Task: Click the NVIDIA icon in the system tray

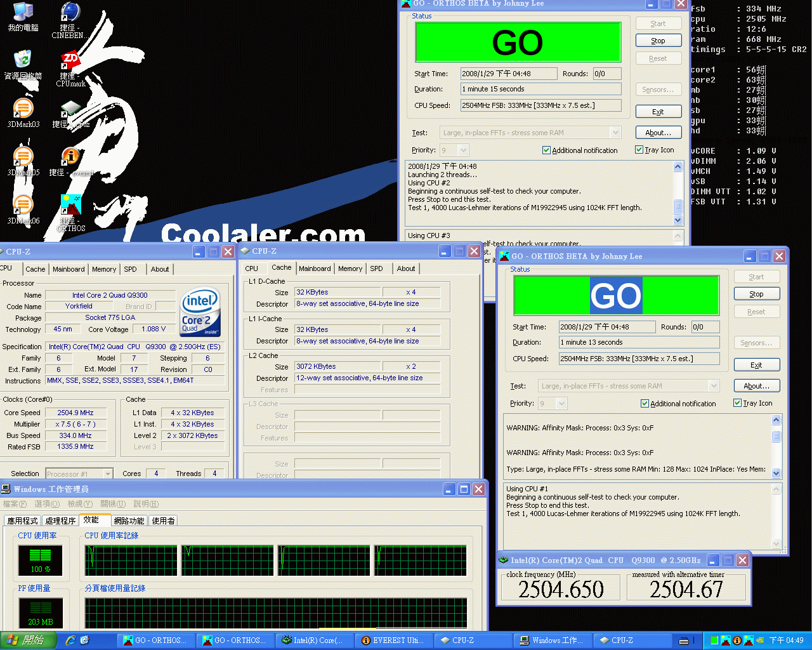Action: (759, 640)
